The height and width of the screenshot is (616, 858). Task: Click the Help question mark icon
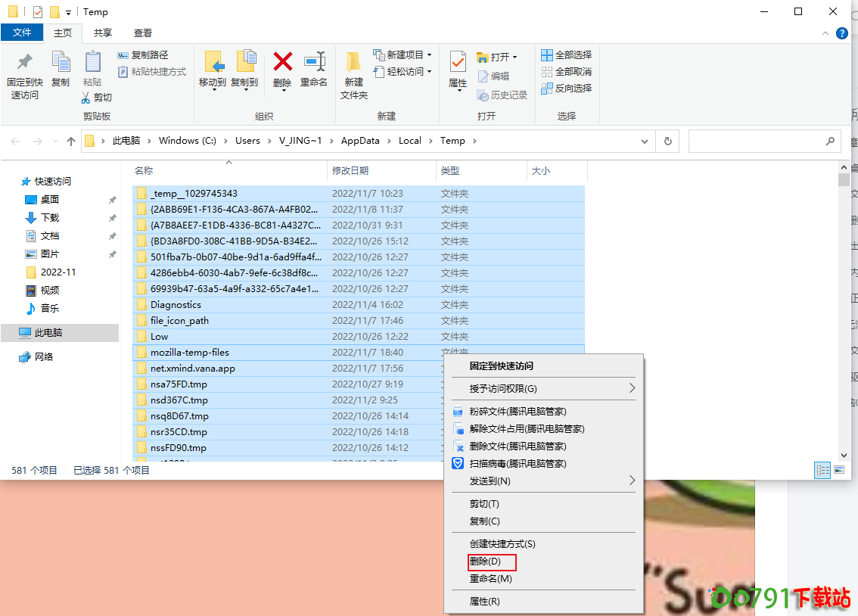[x=841, y=33]
